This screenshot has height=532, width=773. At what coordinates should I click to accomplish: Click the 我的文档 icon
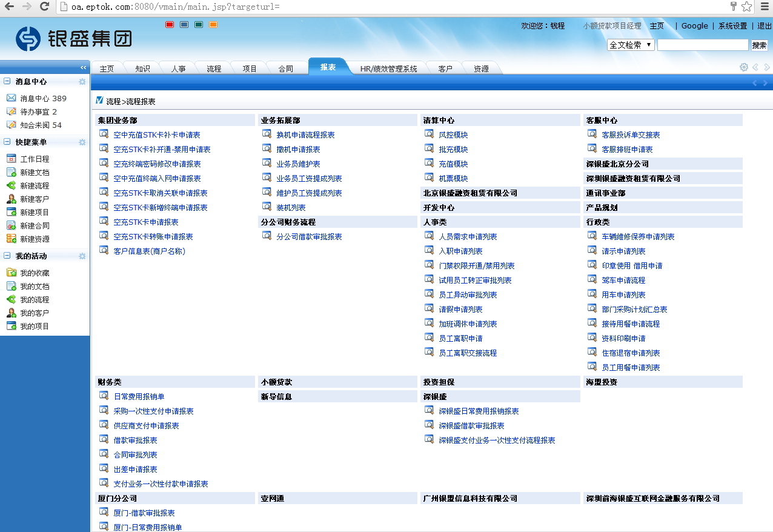pyautogui.click(x=11, y=286)
